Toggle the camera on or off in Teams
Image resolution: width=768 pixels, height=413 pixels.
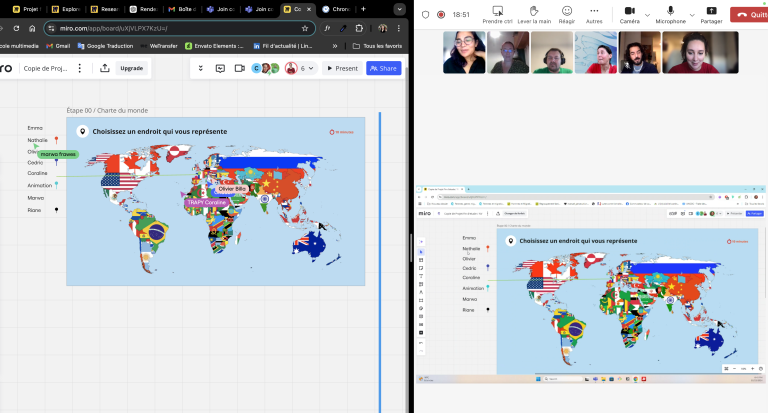[629, 10]
